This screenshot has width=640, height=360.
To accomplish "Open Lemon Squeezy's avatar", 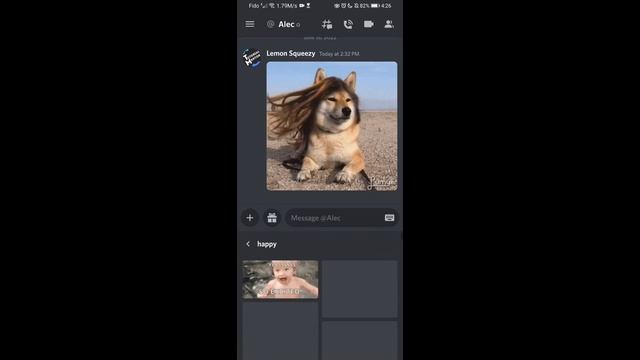I will pos(252,58).
